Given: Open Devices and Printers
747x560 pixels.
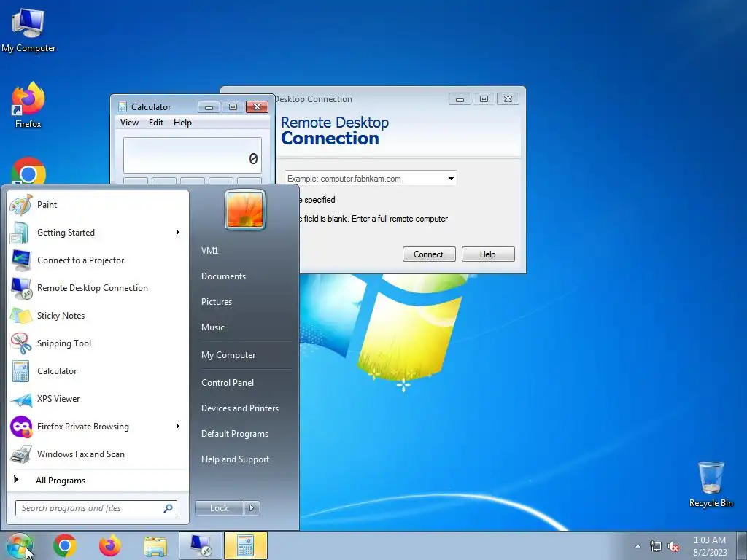Looking at the screenshot, I should coord(239,408).
